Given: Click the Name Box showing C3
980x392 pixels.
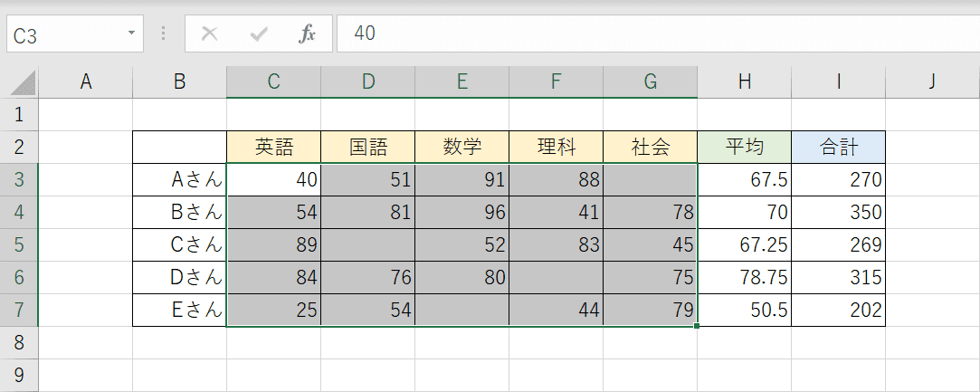Looking at the screenshot, I should pos(75,33).
